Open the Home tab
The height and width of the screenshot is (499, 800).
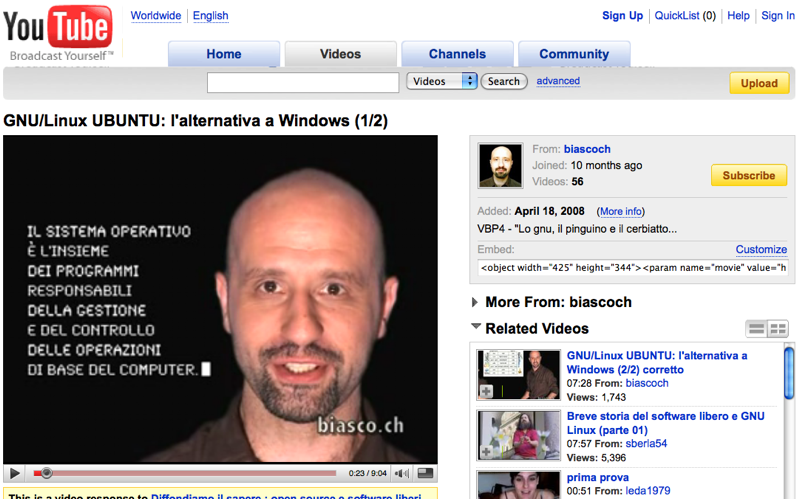(224, 54)
